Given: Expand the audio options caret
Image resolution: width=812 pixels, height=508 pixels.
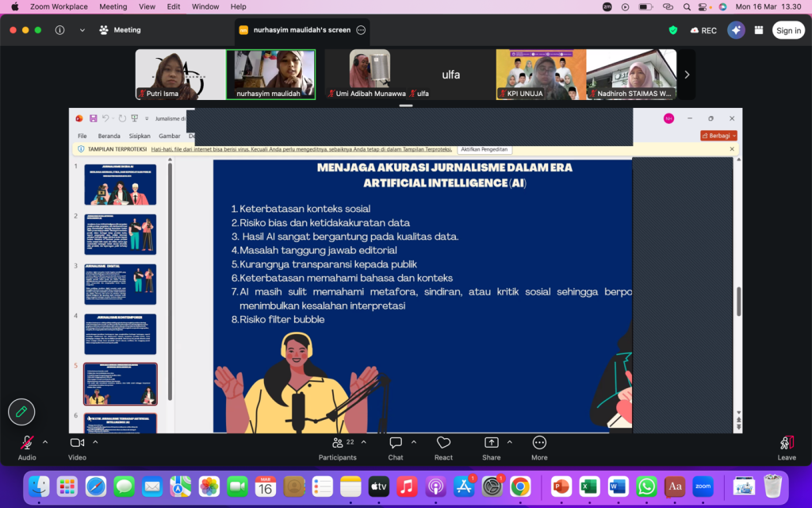Looking at the screenshot, I should (x=45, y=442).
